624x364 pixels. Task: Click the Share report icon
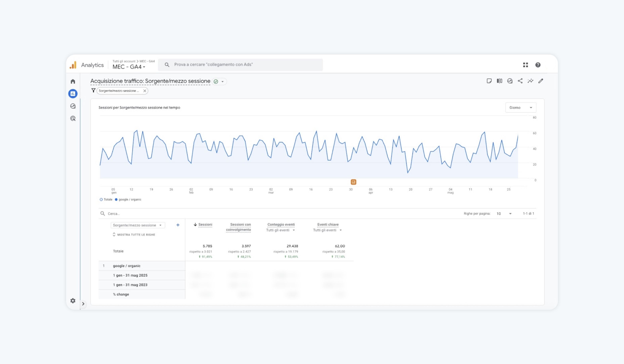pyautogui.click(x=520, y=81)
